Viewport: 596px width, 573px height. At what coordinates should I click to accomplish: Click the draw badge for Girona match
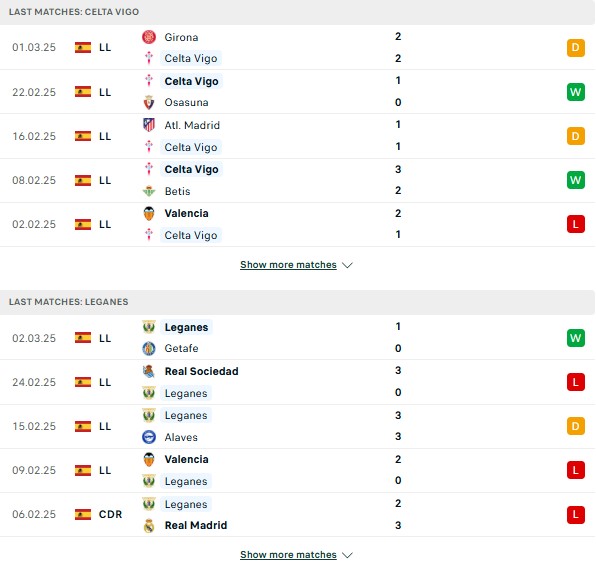pos(575,48)
